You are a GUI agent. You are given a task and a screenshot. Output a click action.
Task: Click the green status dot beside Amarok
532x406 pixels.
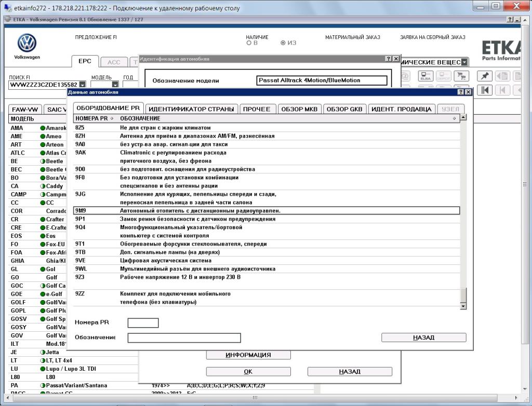pyautogui.click(x=43, y=128)
